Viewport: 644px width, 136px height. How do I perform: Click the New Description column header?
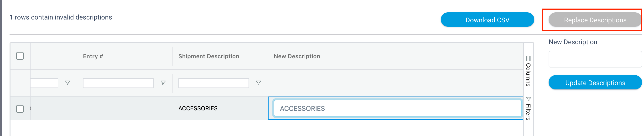[x=297, y=56]
